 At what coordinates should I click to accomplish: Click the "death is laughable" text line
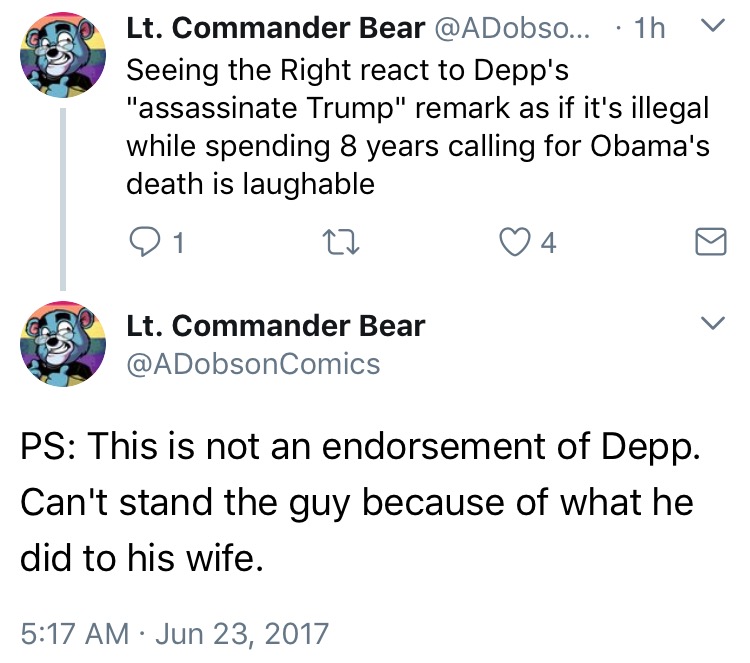pyautogui.click(x=250, y=184)
